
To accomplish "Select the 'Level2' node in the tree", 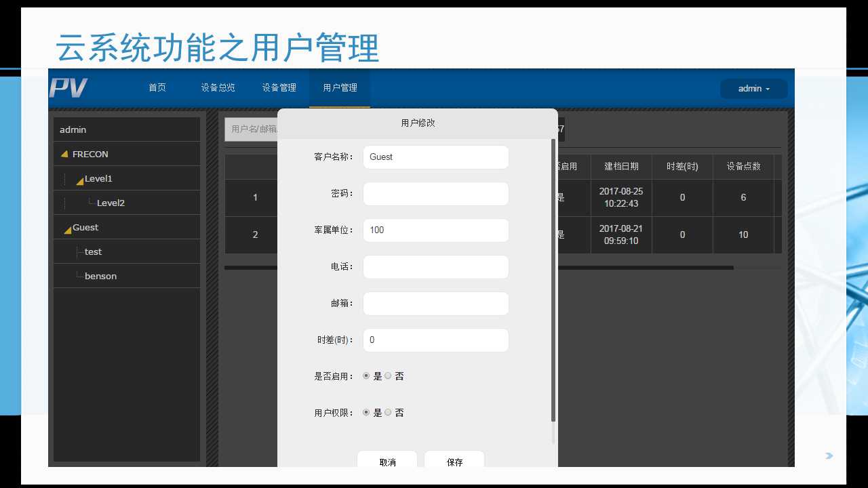I will click(111, 203).
